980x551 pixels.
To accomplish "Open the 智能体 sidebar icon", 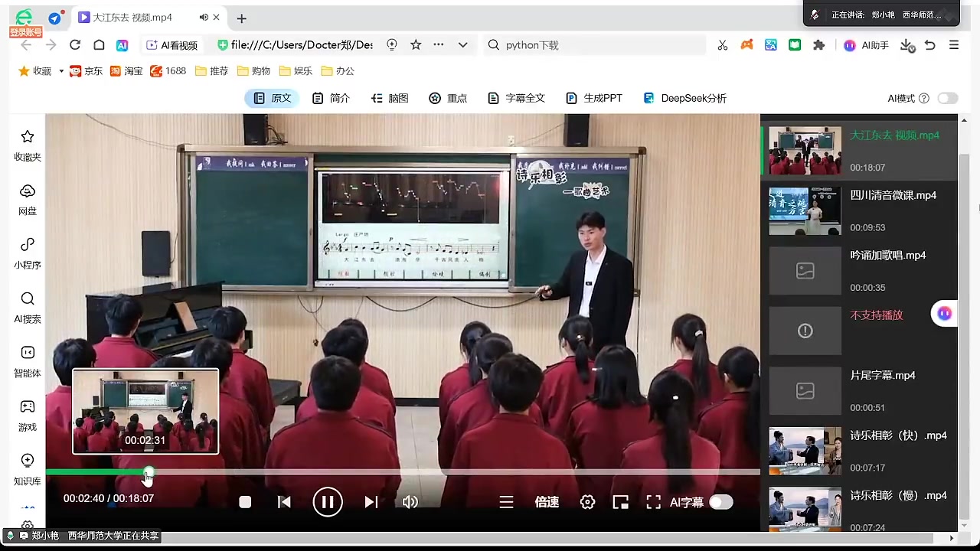I will tap(28, 362).
